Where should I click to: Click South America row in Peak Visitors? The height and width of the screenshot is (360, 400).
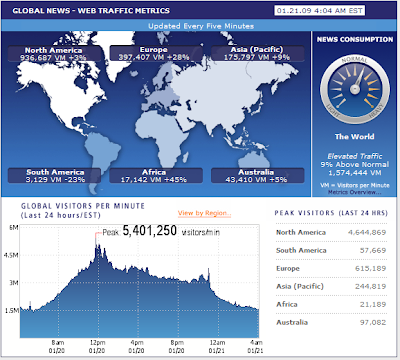[331, 250]
